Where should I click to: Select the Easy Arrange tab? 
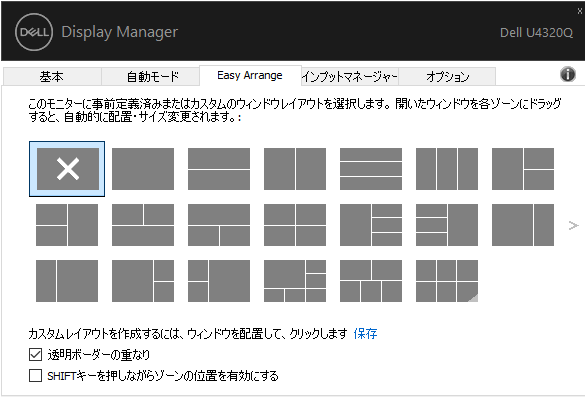[x=250, y=75]
